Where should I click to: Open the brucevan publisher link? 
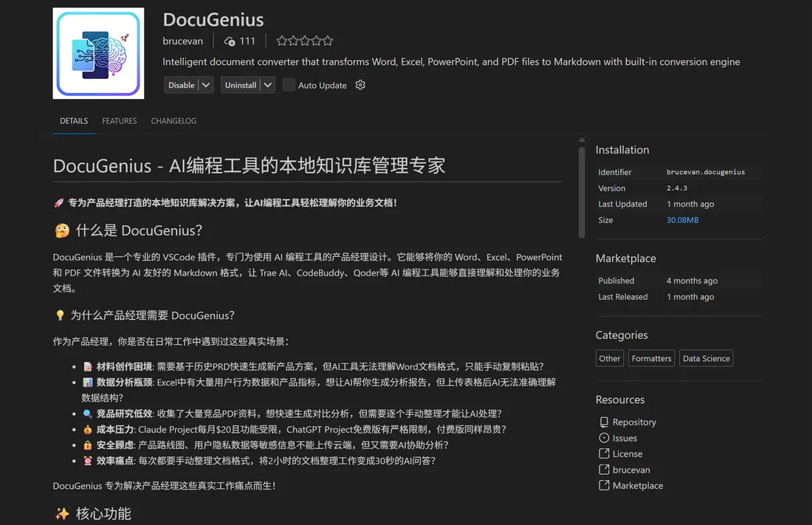(x=183, y=41)
